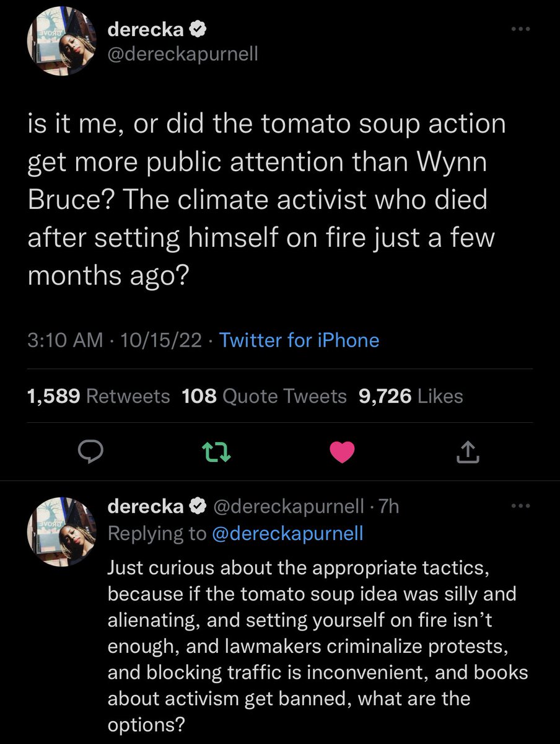Click the derecka display name in reply
This screenshot has height=744, width=560.
pyautogui.click(x=146, y=507)
